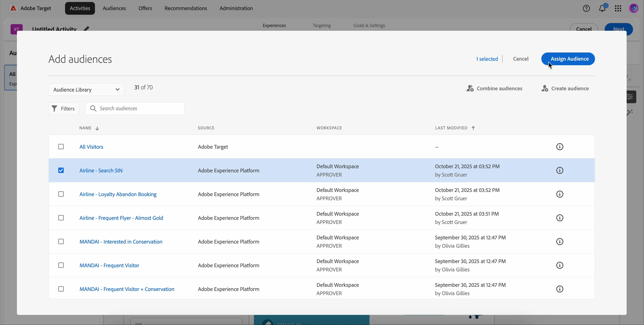644x325 pixels.
Task: Check MANDAI - Interested in Conservation checkbox
Action: click(61, 242)
